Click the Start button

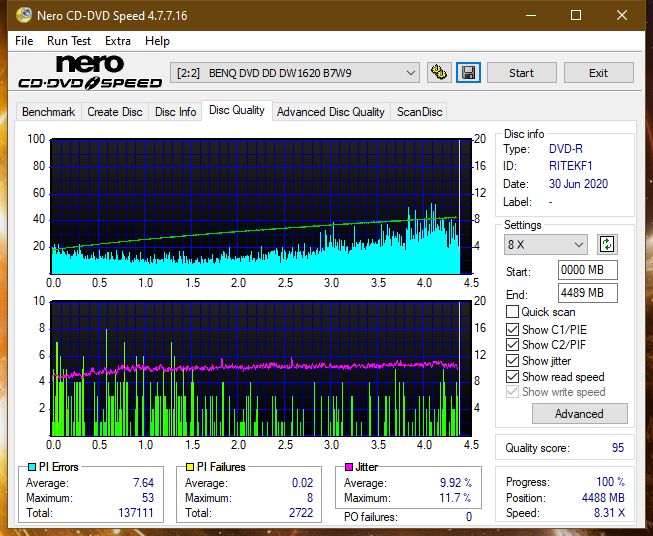[521, 73]
